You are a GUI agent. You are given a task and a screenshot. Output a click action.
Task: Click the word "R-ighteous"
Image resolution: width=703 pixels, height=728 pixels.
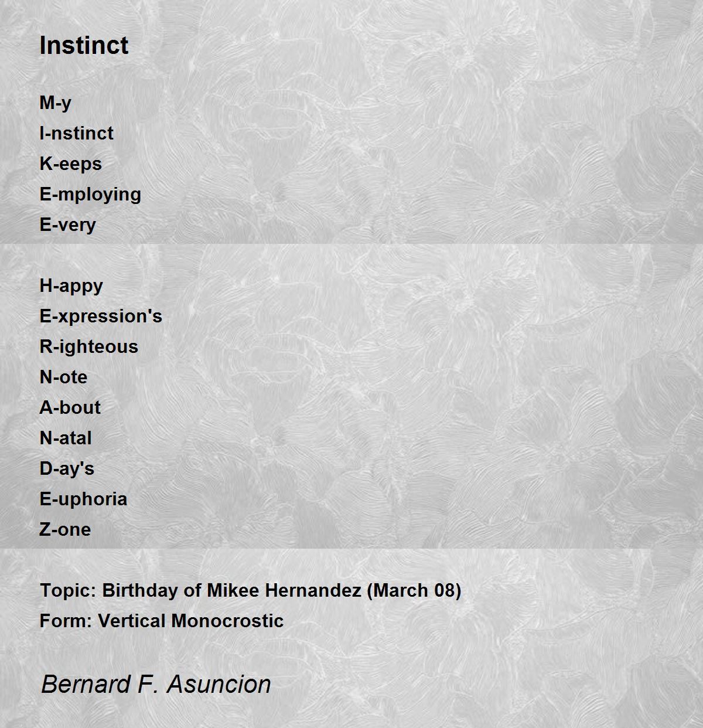tap(88, 347)
